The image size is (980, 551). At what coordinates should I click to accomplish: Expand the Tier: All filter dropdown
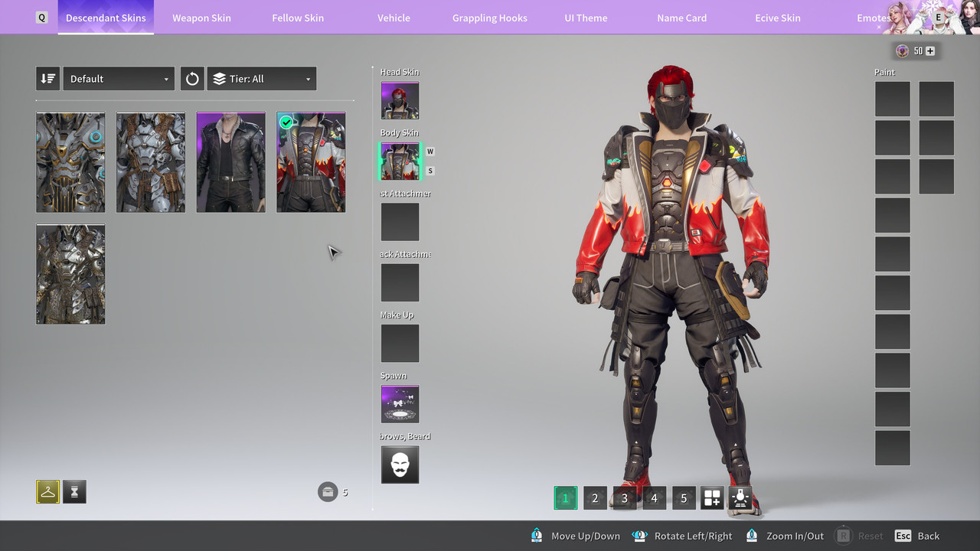click(262, 79)
